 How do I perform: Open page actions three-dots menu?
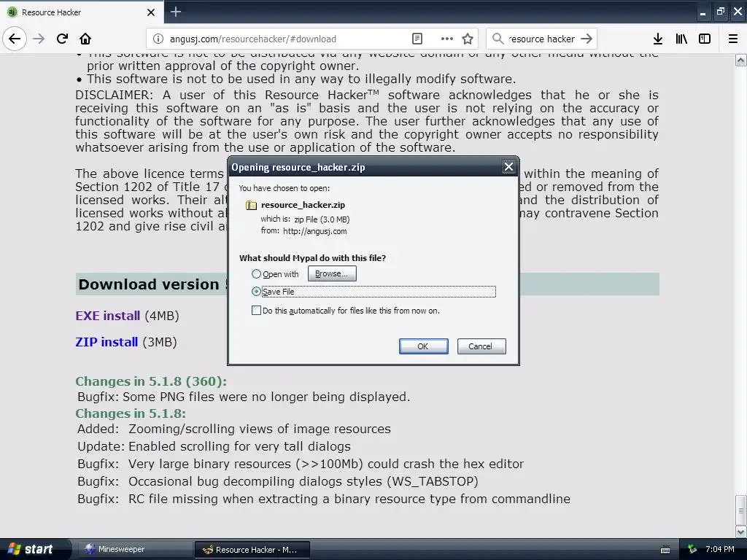(447, 39)
